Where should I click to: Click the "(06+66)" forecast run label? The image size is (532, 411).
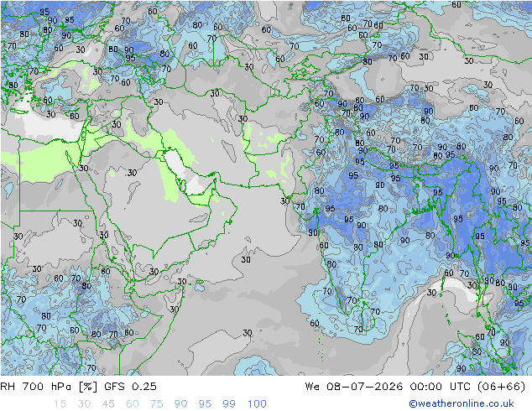point(501,387)
